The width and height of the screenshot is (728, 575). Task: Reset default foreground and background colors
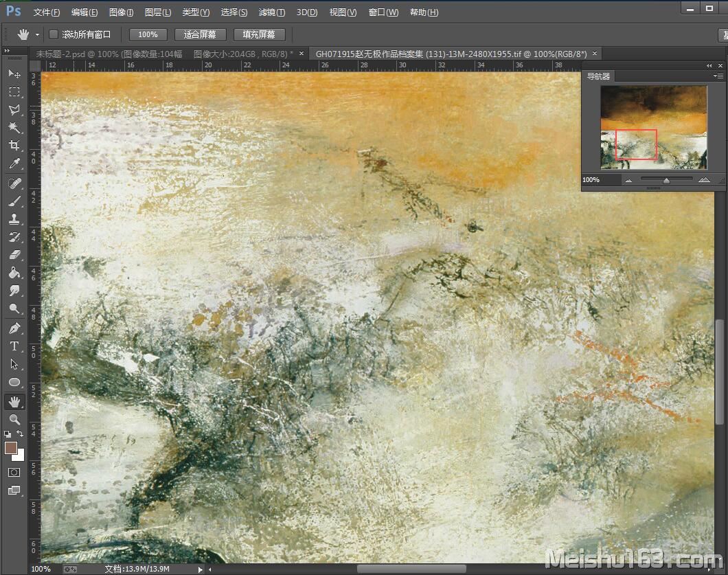click(x=8, y=434)
